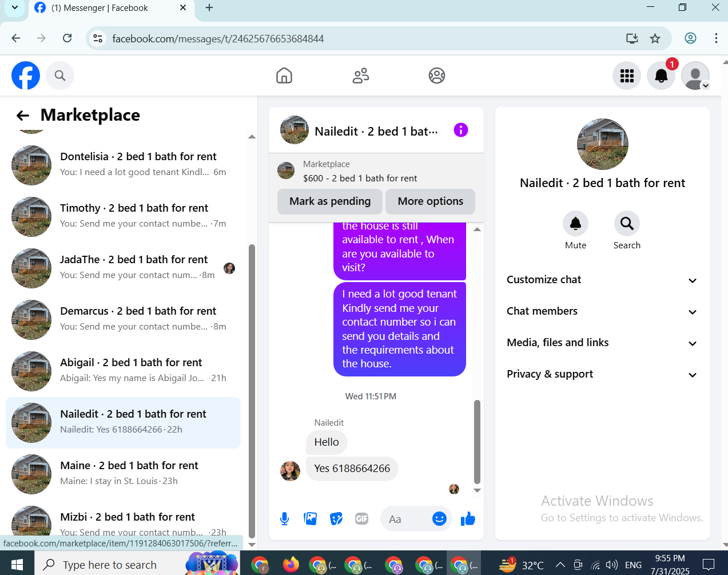Screen dimensions: 728x575
Task: Open the JadaThe conversation
Action: click(x=123, y=268)
